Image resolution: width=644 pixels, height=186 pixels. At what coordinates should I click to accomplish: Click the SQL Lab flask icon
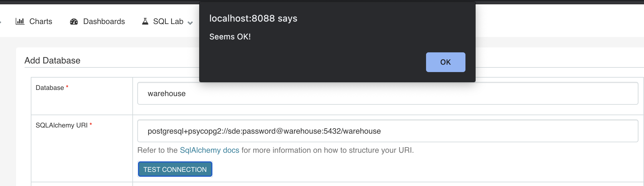[145, 21]
